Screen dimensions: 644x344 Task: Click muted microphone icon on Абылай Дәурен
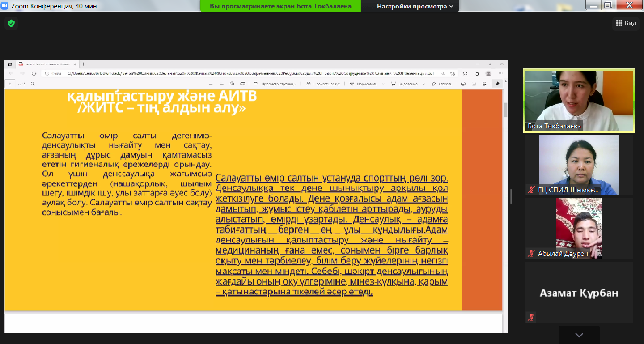(x=531, y=254)
